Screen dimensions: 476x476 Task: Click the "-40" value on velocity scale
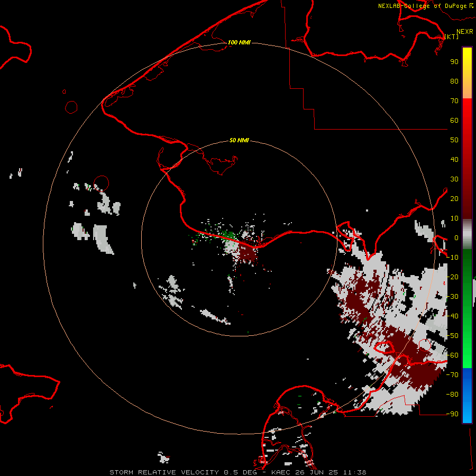click(x=452, y=316)
